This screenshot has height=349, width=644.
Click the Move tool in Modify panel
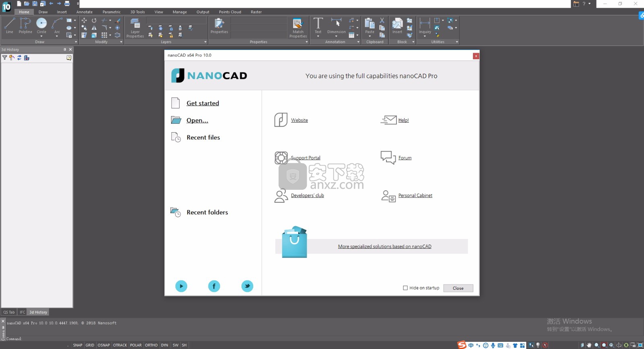[84, 20]
